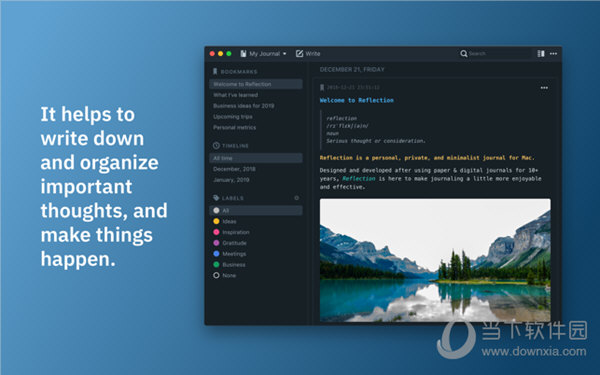Image resolution: width=600 pixels, height=375 pixels.
Task: Click the labels settings gear icon
Action: coord(297,198)
